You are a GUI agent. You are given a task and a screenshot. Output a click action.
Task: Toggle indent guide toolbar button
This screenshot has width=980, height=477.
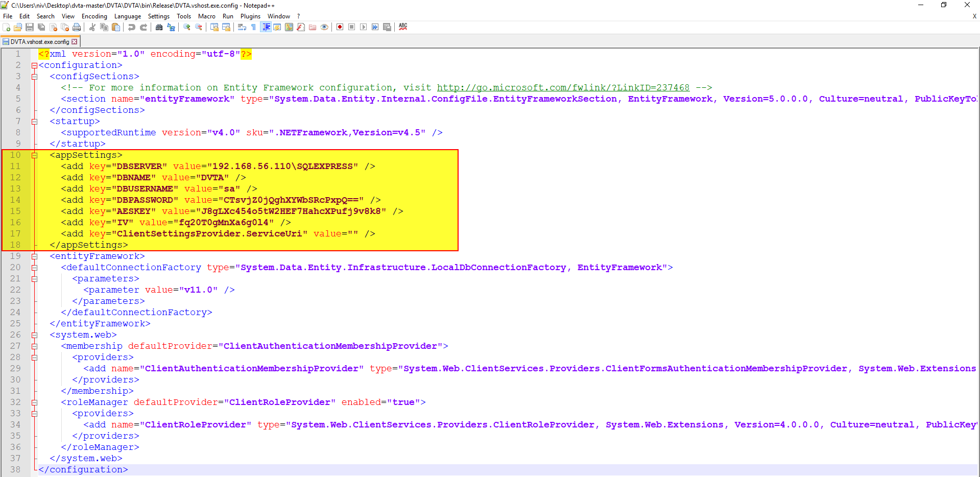pyautogui.click(x=266, y=27)
